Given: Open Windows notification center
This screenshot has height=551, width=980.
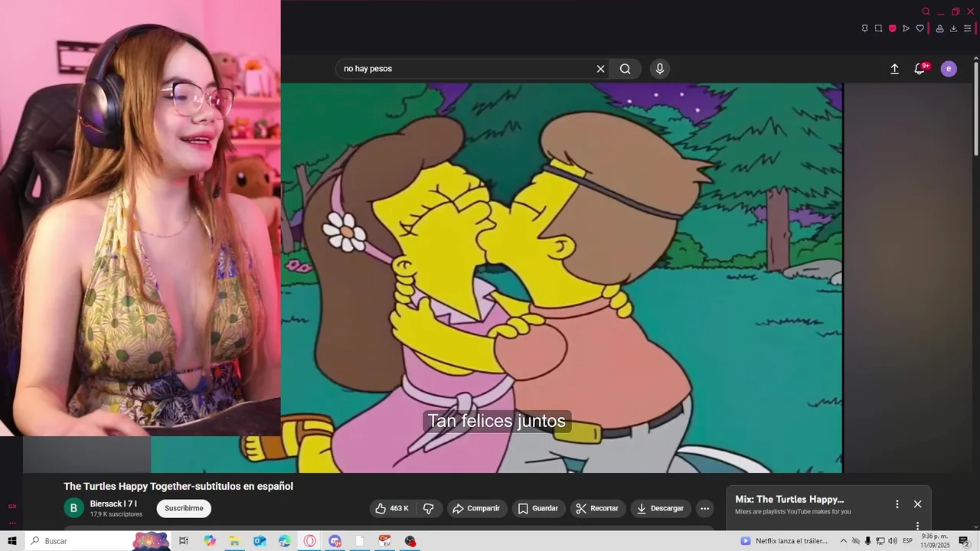Looking at the screenshot, I should click(x=964, y=541).
